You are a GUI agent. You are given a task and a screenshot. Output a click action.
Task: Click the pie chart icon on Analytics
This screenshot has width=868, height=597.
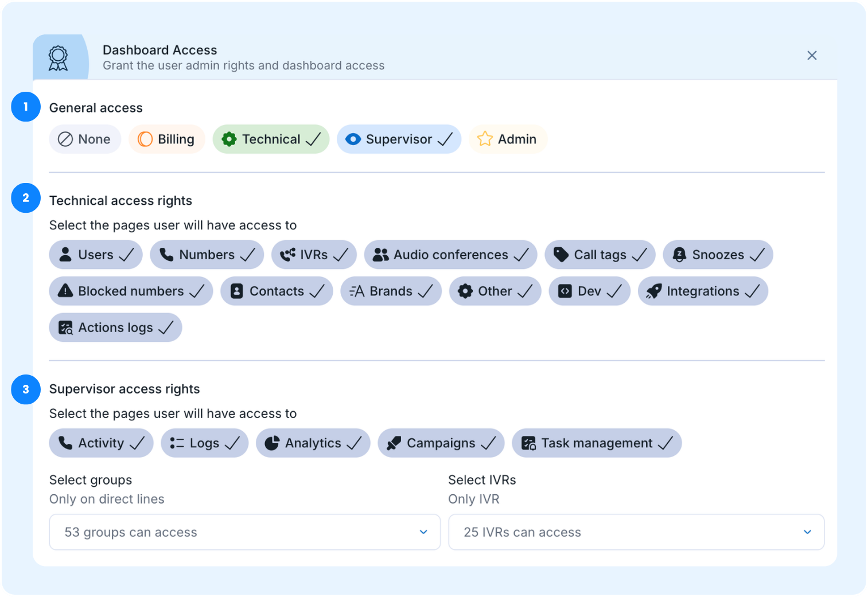272,443
